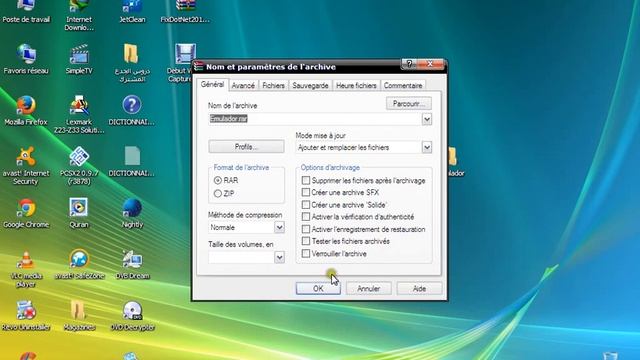Screen dimensions: 640x360
Task: Click the Aide button
Action: (x=419, y=289)
